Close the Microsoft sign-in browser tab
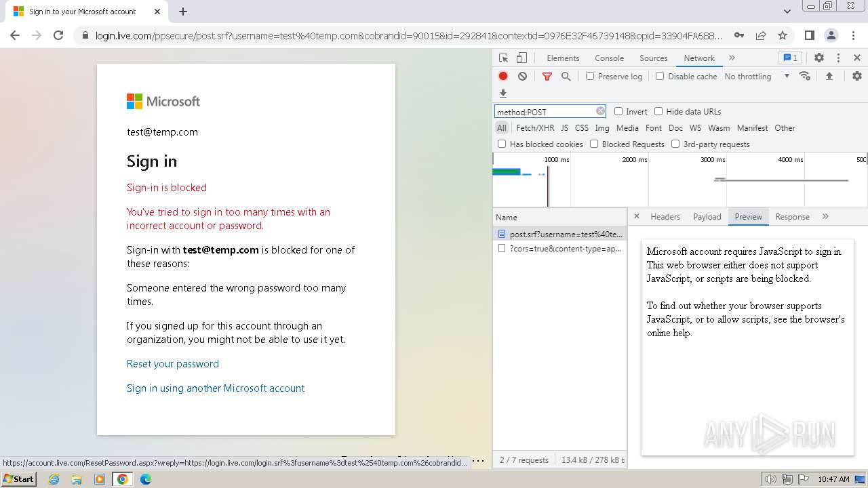 coord(157,12)
